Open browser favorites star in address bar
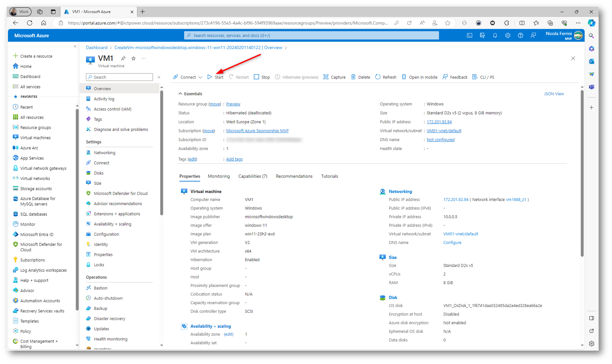Screen dimensions: 612x364 [448, 23]
